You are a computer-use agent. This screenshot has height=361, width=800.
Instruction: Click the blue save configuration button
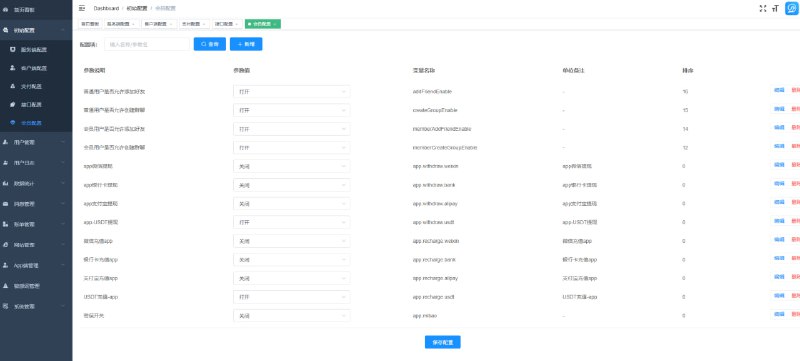[442, 342]
